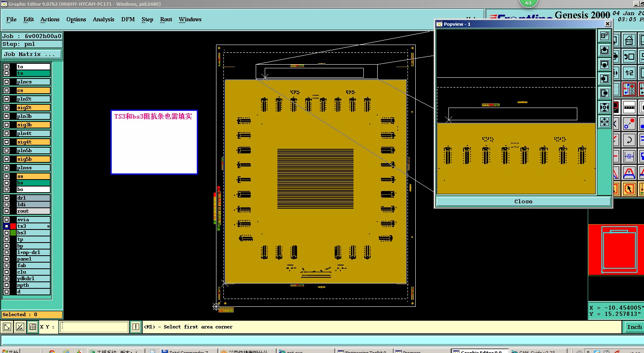
Task: Click the red swatch beside ts3
Action: point(13,226)
